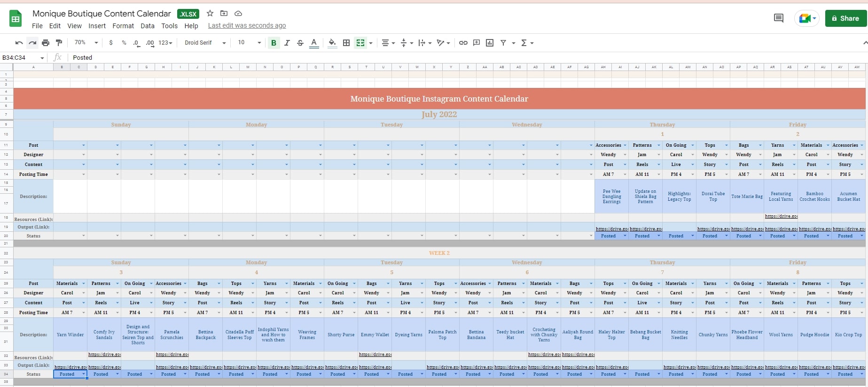868x387 pixels.
Task: Format as currency with dollar icon
Action: 111,43
